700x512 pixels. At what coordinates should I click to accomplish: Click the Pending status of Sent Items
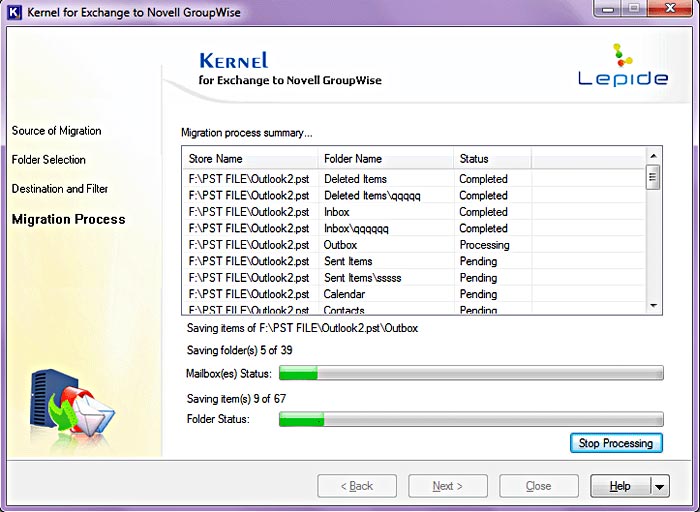pyautogui.click(x=478, y=261)
